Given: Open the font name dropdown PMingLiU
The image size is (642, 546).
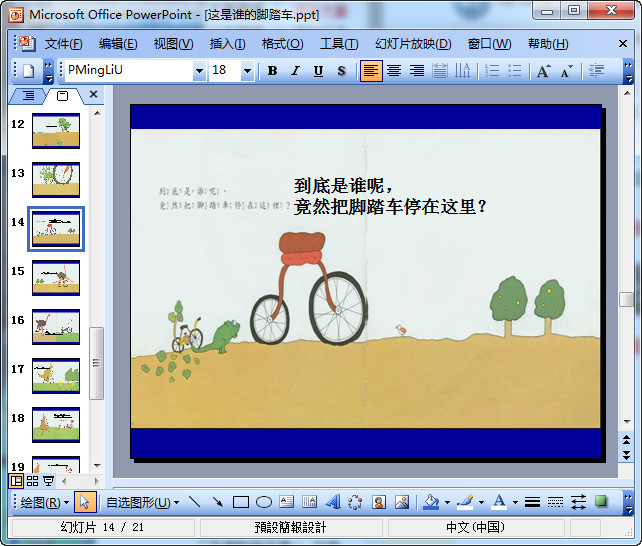Looking at the screenshot, I should [199, 71].
